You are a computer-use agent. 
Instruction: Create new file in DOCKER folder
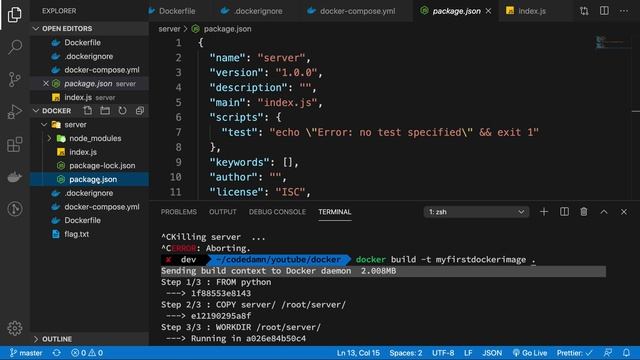pos(88,111)
